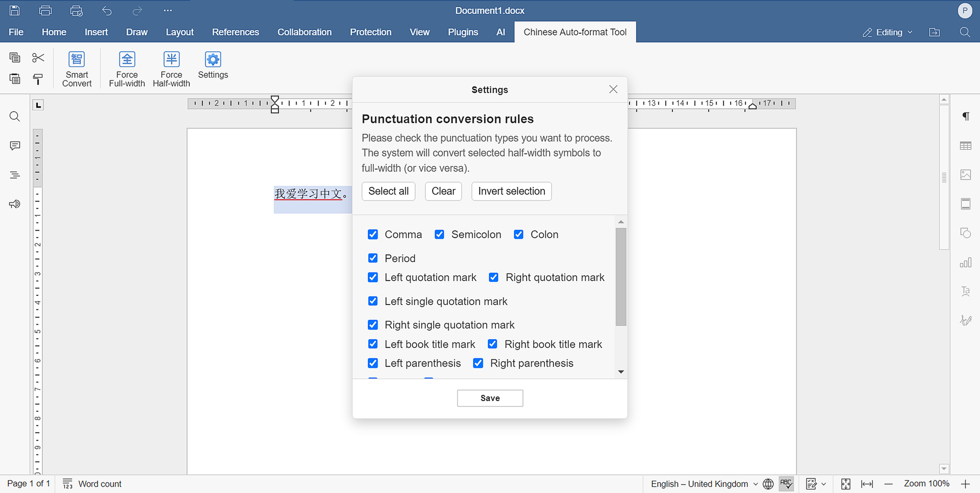Uncheck Left single quotation mark checkbox

pyautogui.click(x=373, y=301)
